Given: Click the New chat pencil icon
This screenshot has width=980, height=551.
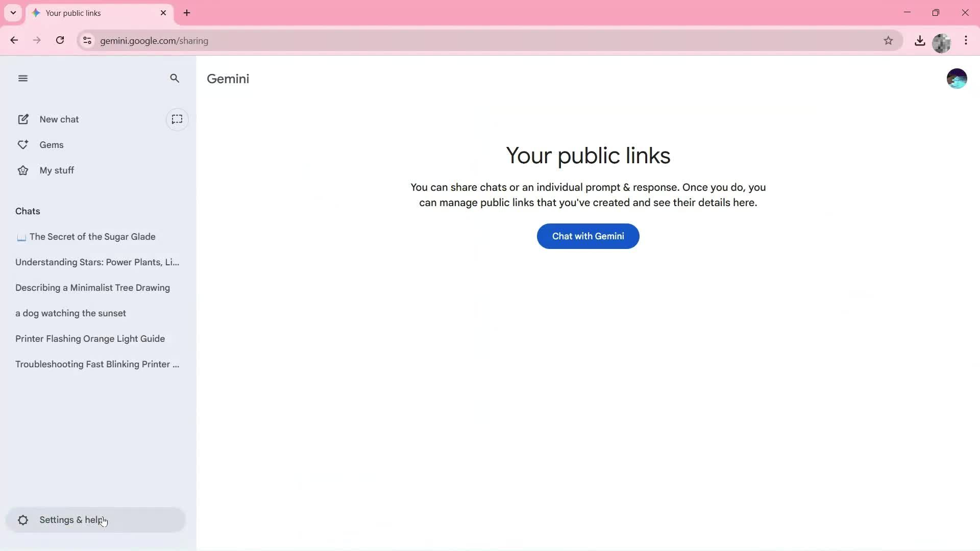Looking at the screenshot, I should 23,119.
